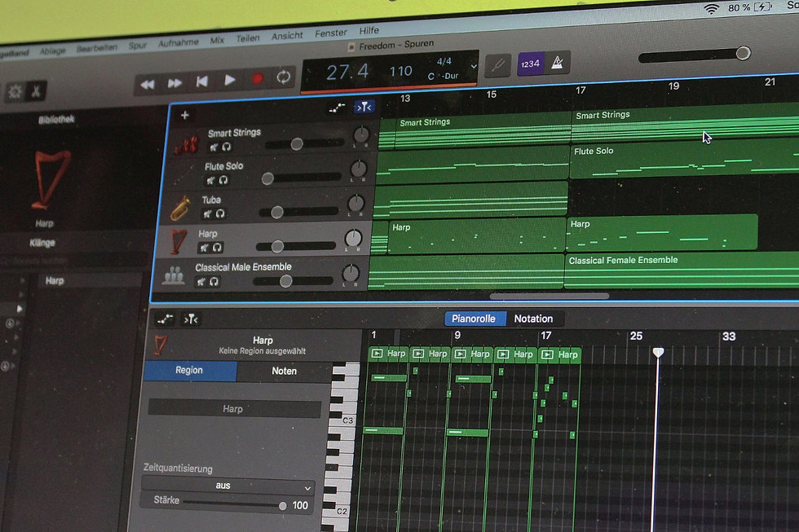This screenshot has height=532, width=799.
Task: Select the Tuba instrument icon
Action: pos(180,208)
